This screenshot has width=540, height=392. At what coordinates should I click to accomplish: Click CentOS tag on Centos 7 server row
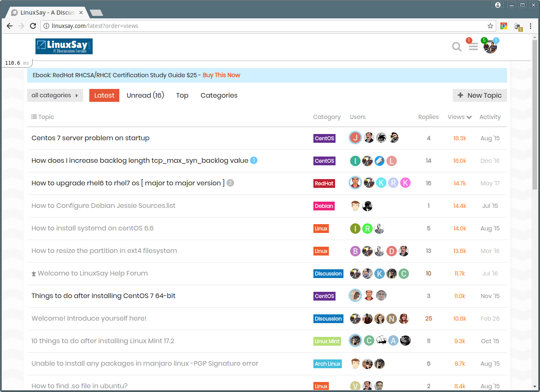click(x=324, y=138)
